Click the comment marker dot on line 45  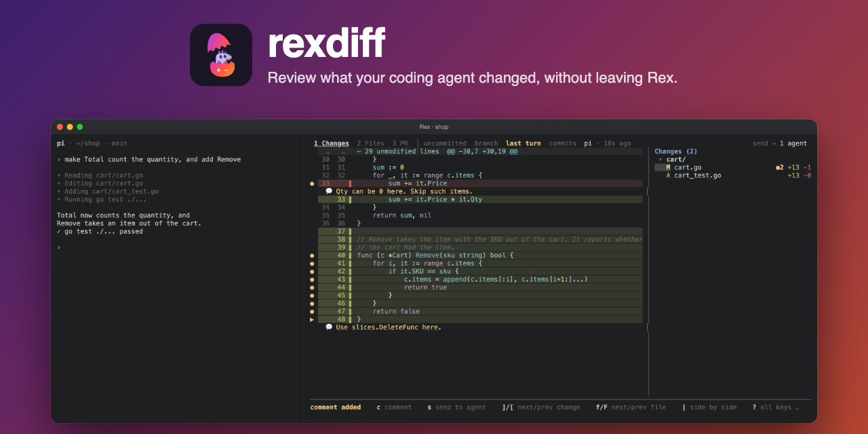pos(312,296)
